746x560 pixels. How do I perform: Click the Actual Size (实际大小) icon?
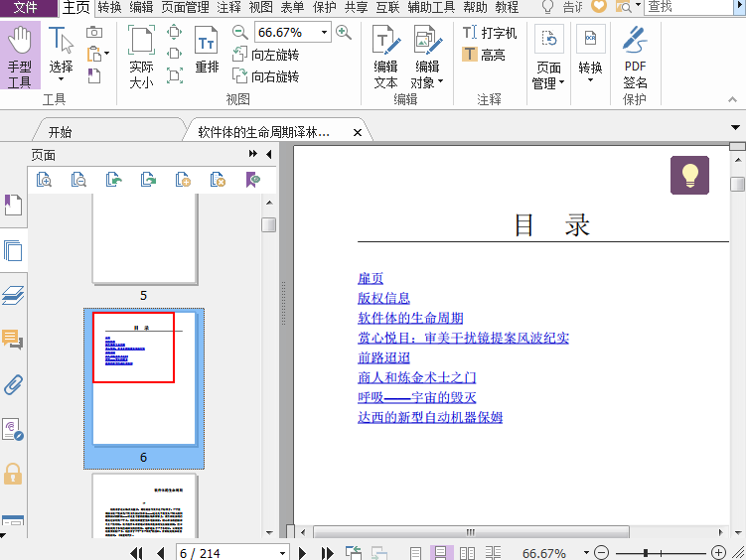141,57
